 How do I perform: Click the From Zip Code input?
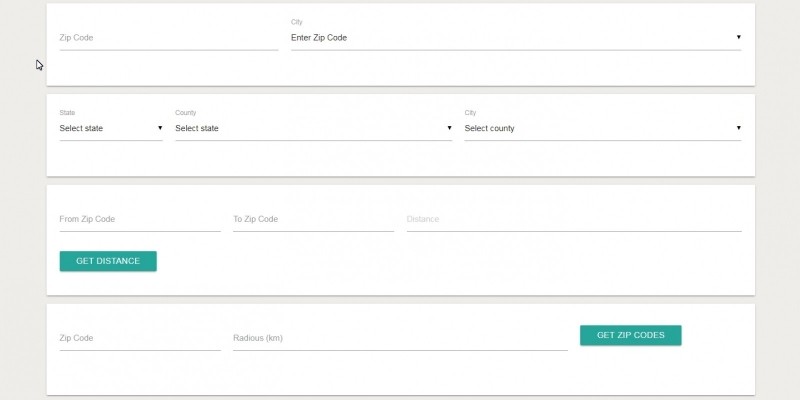pos(140,219)
